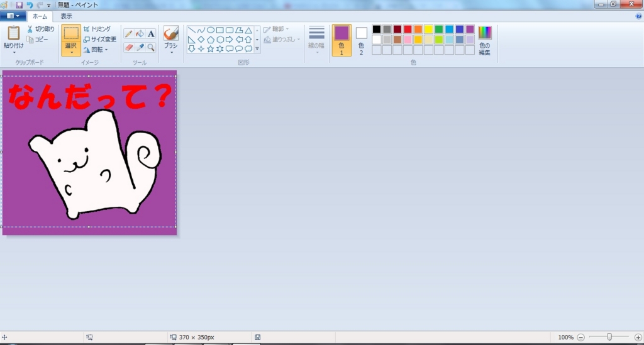Open 色の編集 (Edit colors)
Viewport: 644px width, 345px height.
485,41
